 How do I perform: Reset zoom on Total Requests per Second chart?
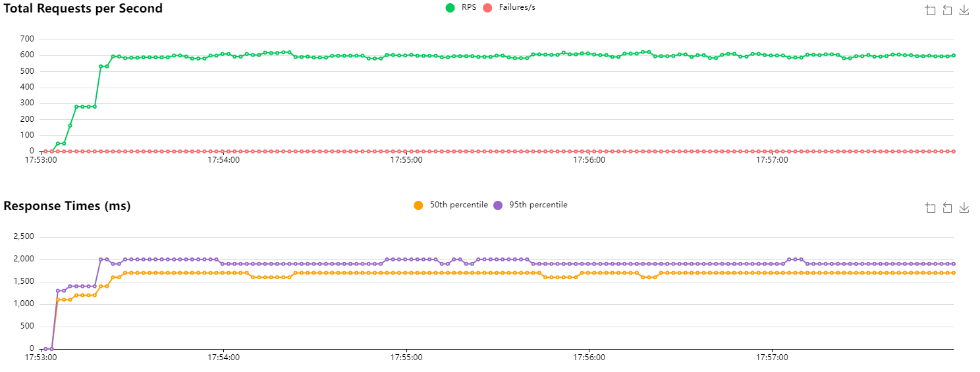point(947,10)
